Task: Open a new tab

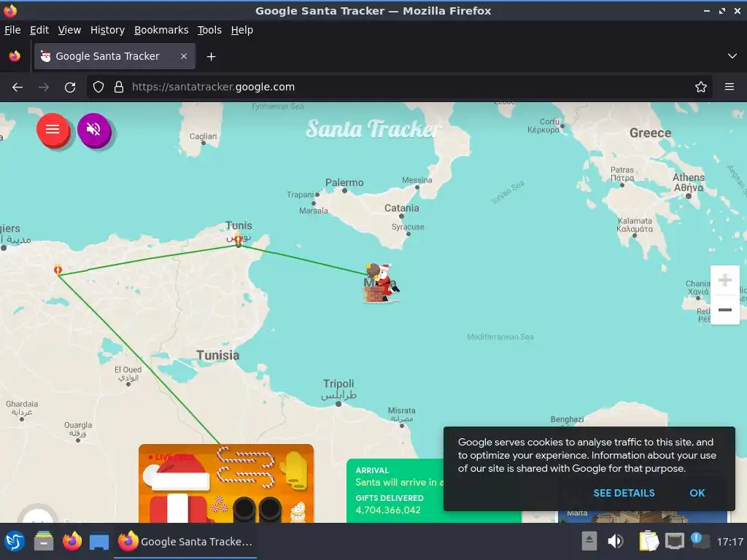Action: 211,57
